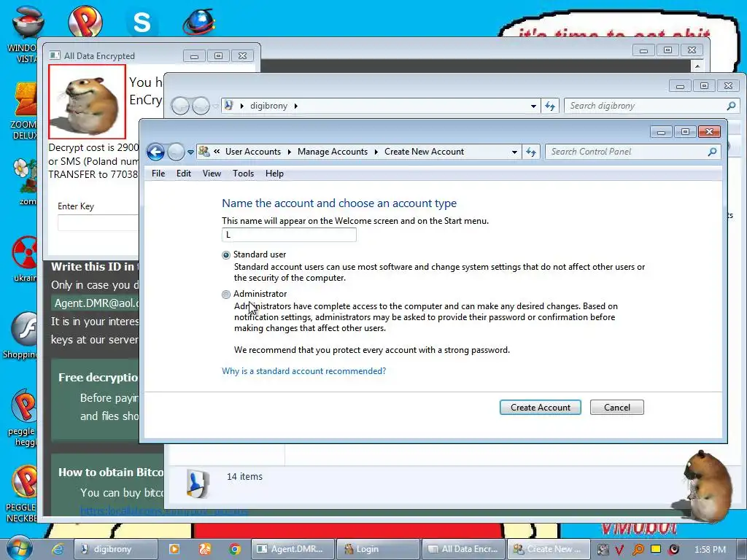Select the Administrator radio button
Image resolution: width=747 pixels, height=560 pixels.
(226, 295)
